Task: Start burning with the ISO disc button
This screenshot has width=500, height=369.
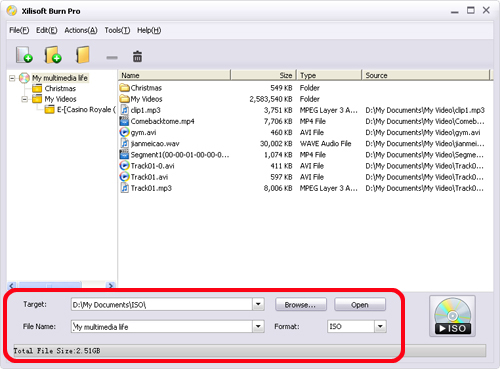Action: coord(452,316)
